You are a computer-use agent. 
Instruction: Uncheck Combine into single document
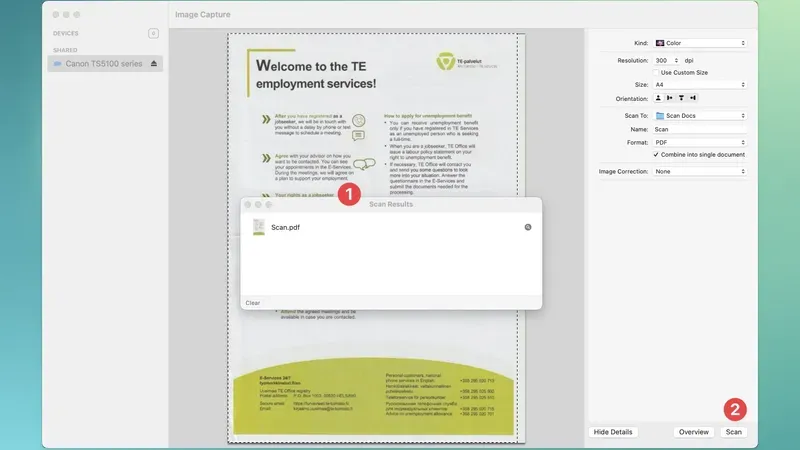[x=656, y=155]
